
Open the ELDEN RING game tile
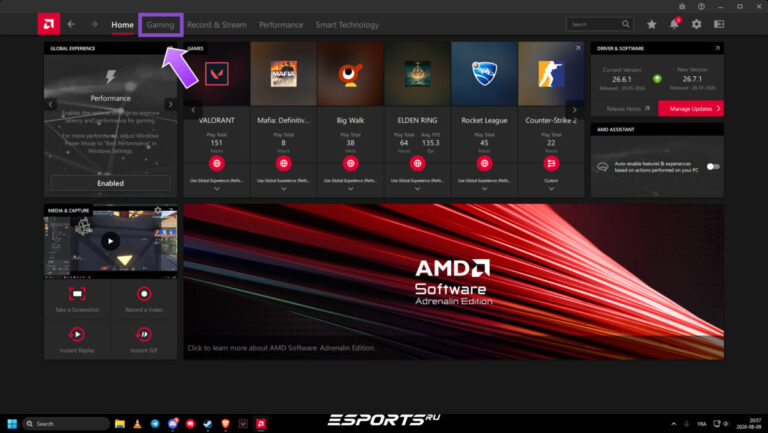[x=417, y=74]
